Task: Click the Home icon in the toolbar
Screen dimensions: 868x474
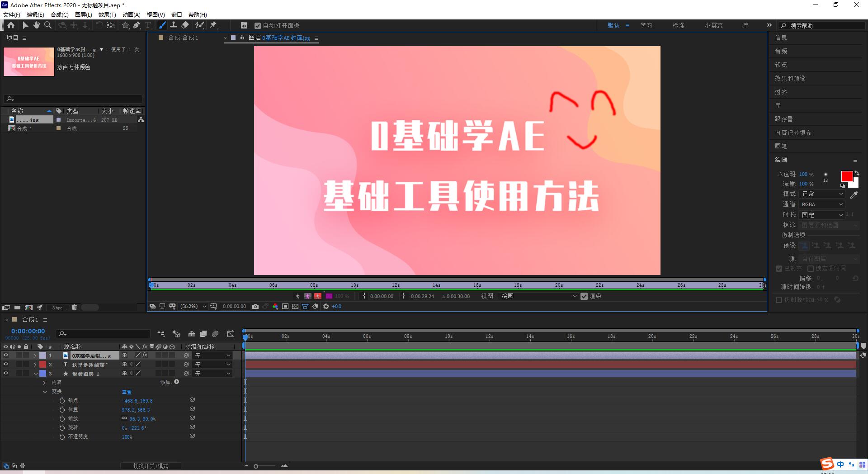Action: tap(11, 25)
